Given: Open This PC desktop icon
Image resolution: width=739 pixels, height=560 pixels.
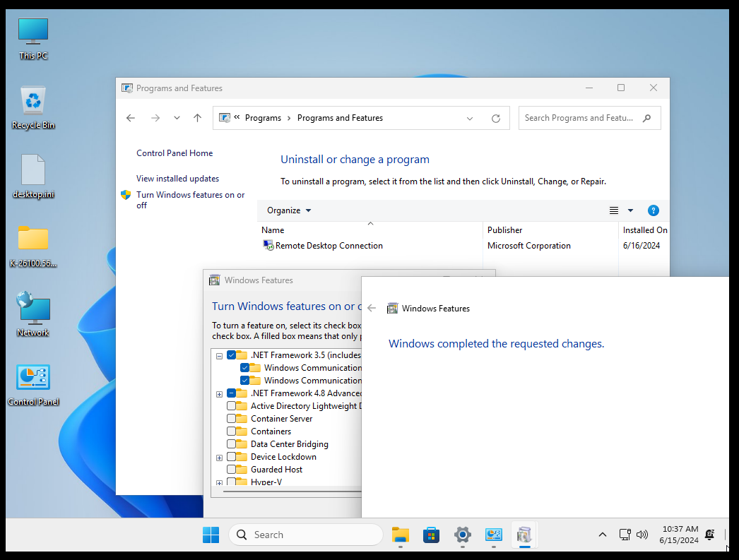Looking at the screenshot, I should pyautogui.click(x=33, y=39).
